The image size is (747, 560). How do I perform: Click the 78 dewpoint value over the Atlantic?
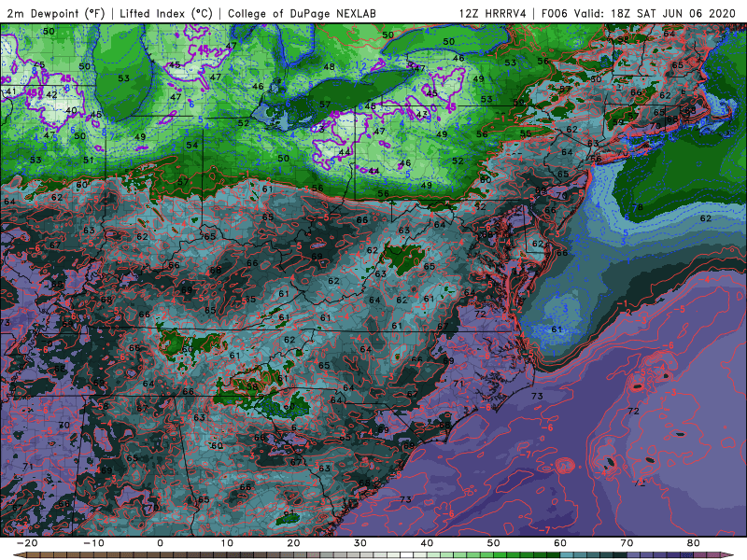pyautogui.click(x=638, y=207)
